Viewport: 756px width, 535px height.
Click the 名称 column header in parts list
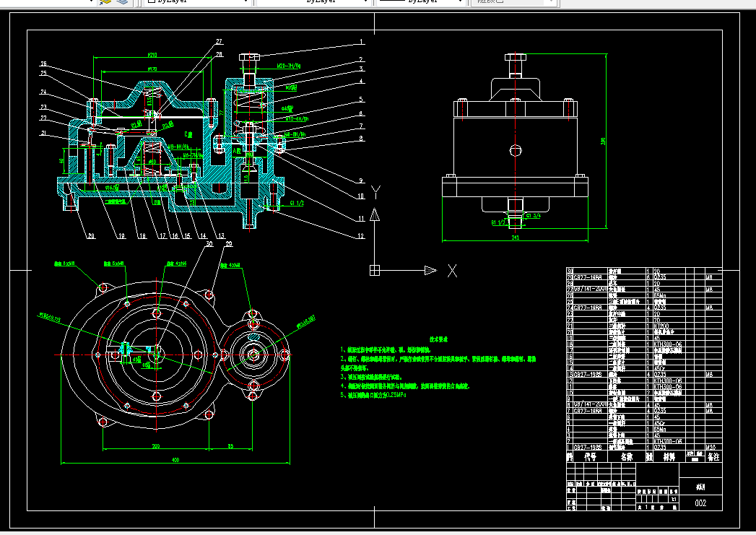(x=626, y=457)
